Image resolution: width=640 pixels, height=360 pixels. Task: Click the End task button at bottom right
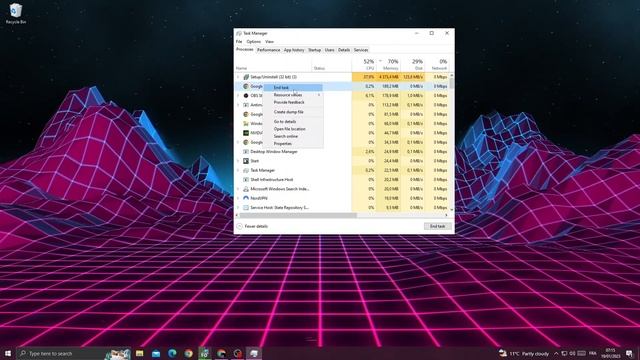click(x=438, y=226)
